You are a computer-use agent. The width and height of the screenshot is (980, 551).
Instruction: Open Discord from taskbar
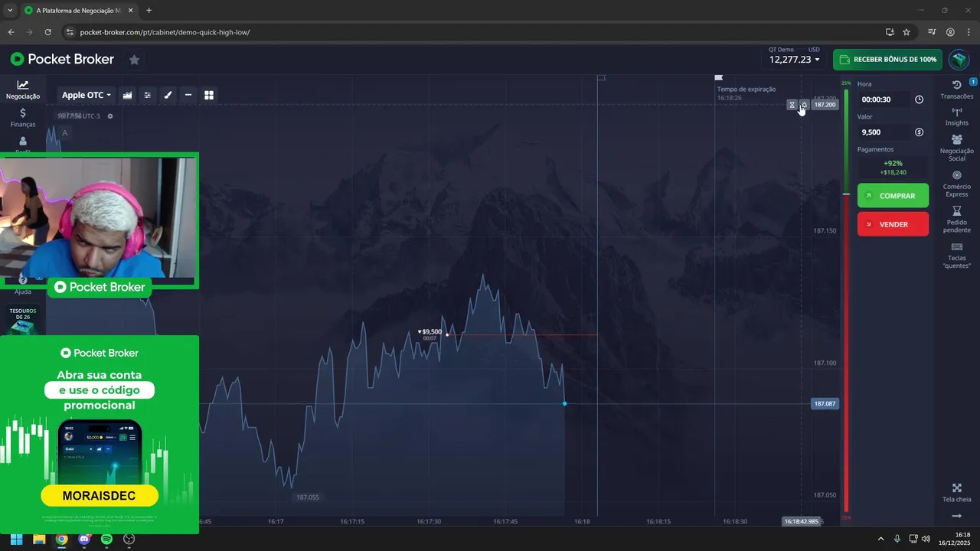coord(84,539)
